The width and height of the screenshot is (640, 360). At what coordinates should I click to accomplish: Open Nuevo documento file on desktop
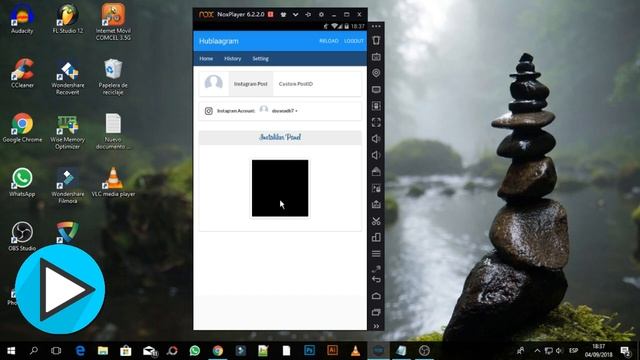(113, 131)
